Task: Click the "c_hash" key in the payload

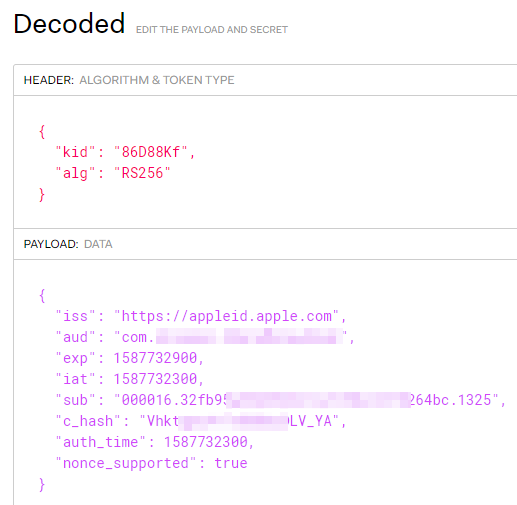Action: point(88,421)
